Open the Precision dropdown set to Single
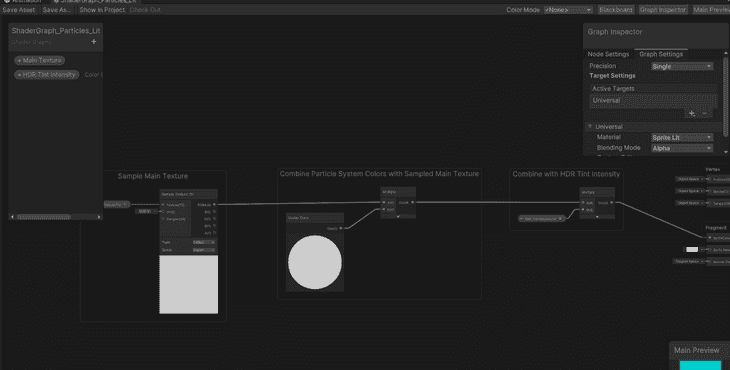 (x=682, y=67)
